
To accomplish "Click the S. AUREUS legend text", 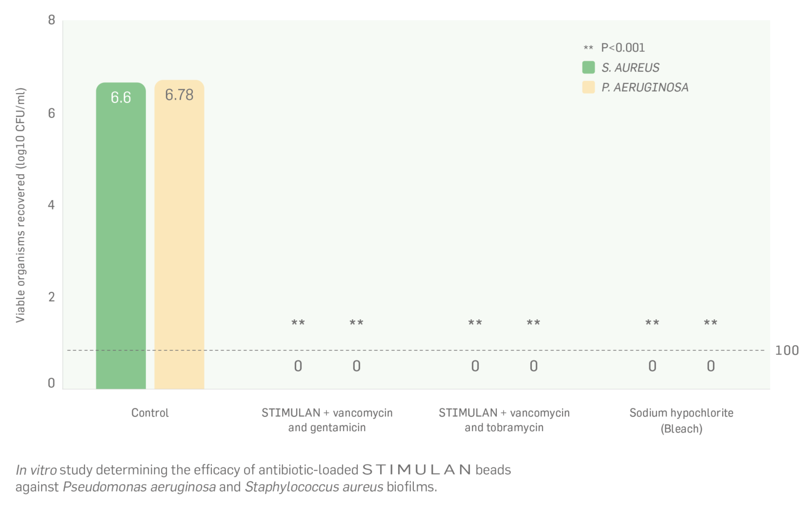I will point(630,68).
